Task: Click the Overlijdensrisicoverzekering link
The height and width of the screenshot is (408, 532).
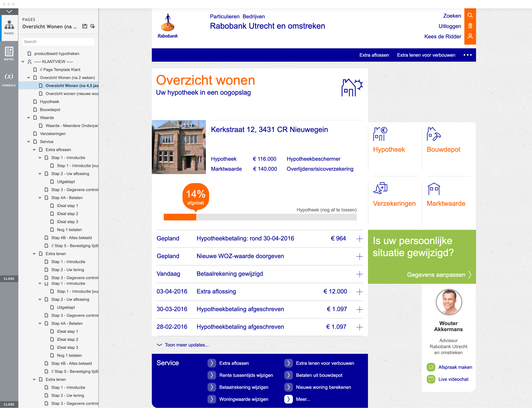Action: pyautogui.click(x=320, y=169)
